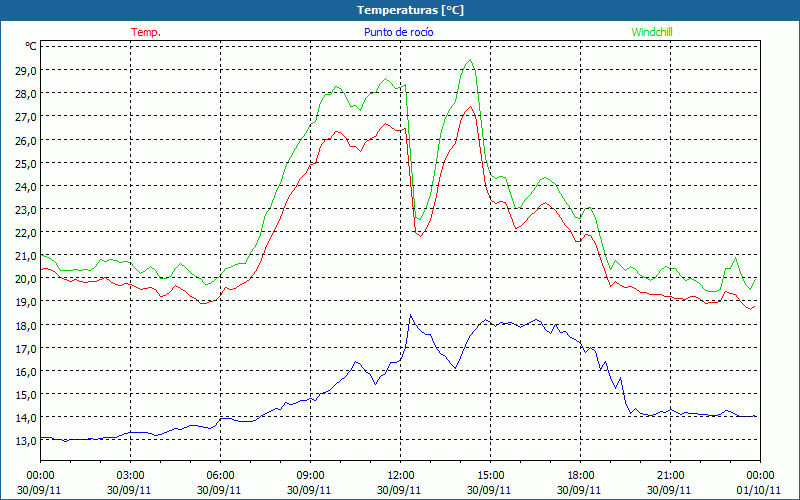Click the 27,0 y-axis value

click(26, 117)
